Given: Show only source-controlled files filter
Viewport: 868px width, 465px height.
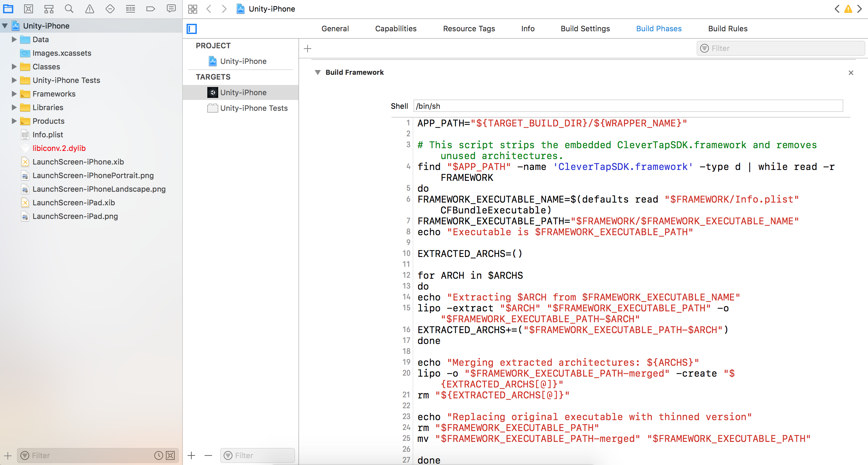Looking at the screenshot, I should (170, 455).
